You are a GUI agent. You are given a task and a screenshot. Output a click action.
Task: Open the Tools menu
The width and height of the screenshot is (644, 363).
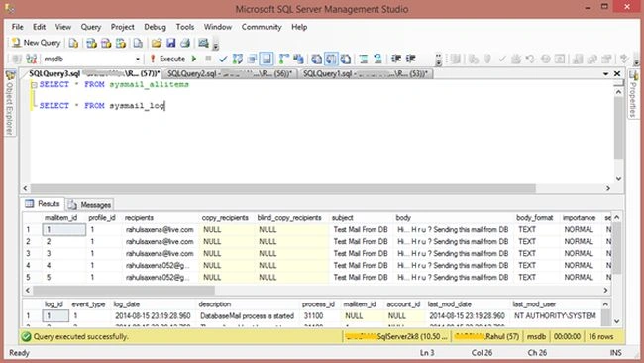coord(185,27)
